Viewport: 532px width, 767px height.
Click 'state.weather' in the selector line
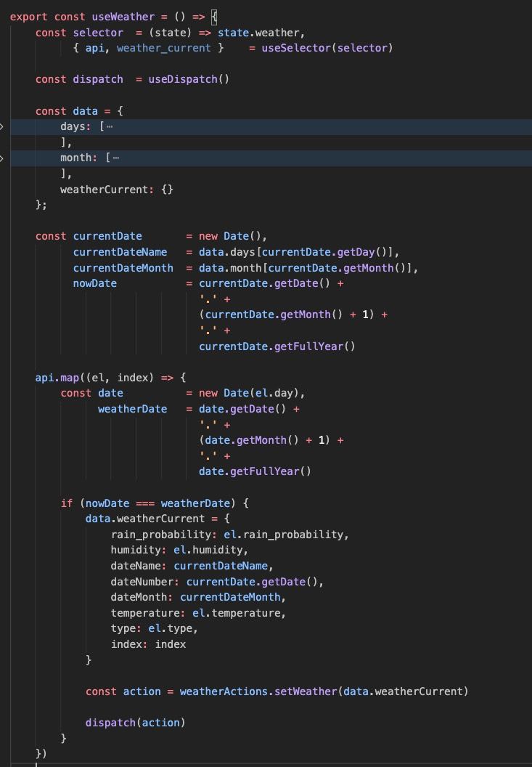click(x=258, y=32)
